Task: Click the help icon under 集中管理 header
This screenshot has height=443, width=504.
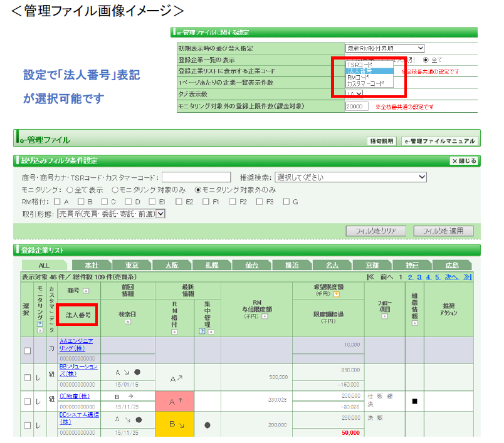Action: 202,331
